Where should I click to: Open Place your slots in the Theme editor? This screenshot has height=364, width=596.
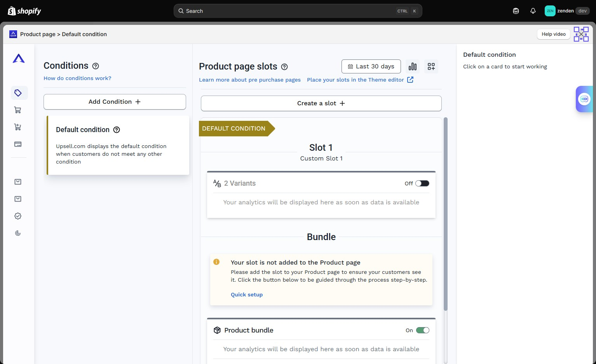coord(360,80)
